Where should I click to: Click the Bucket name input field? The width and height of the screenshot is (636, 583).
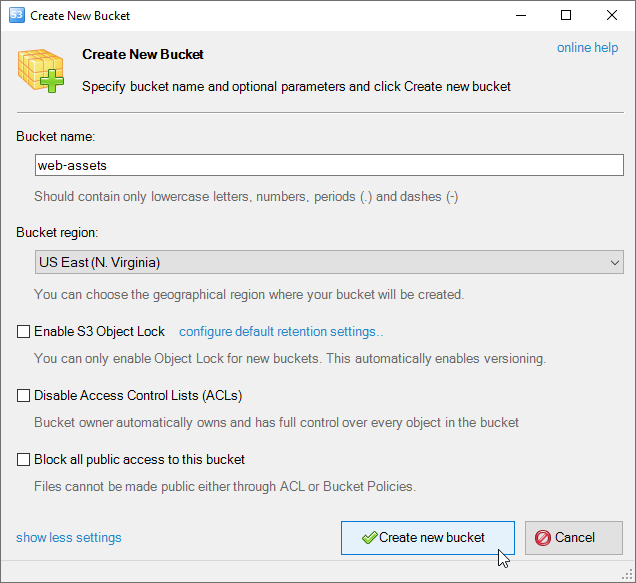[x=329, y=165]
